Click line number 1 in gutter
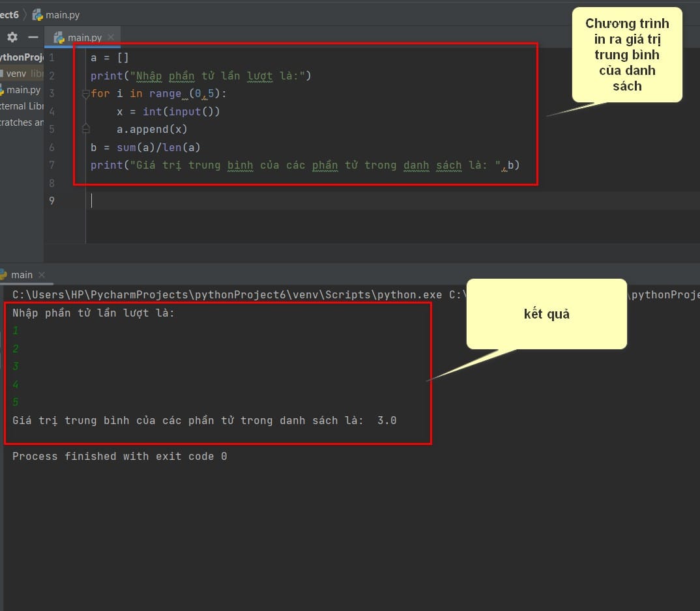Screen dimensions: 700x611 click(51, 57)
